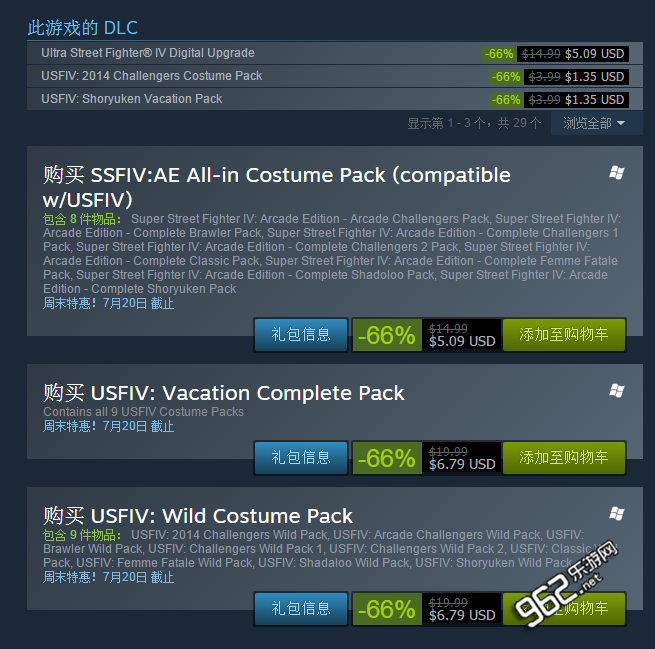Screen dimensions: 655x649
Task: Click Windows icon on SSFIV:AE All-in Costume Pack
Action: coord(617,172)
